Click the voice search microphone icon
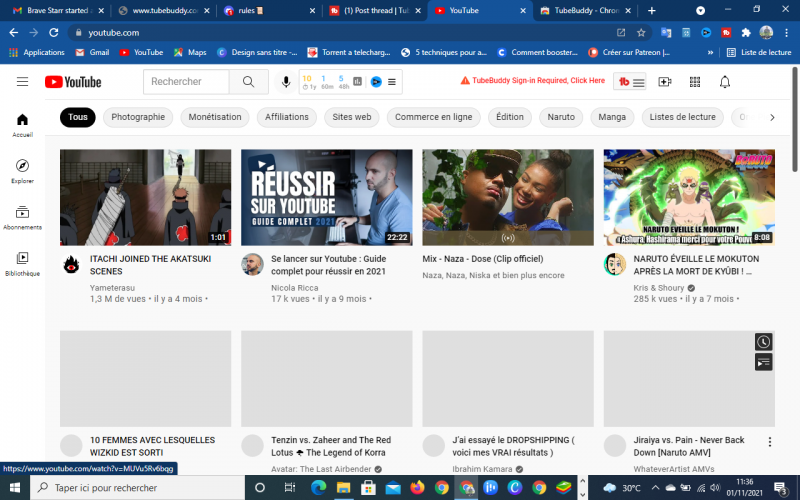The height and width of the screenshot is (500, 800). [286, 82]
